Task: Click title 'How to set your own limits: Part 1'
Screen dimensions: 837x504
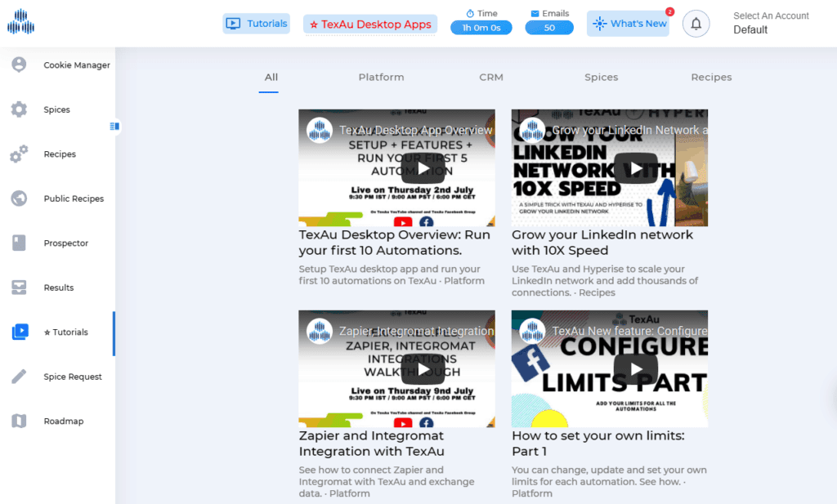Action: tap(598, 444)
